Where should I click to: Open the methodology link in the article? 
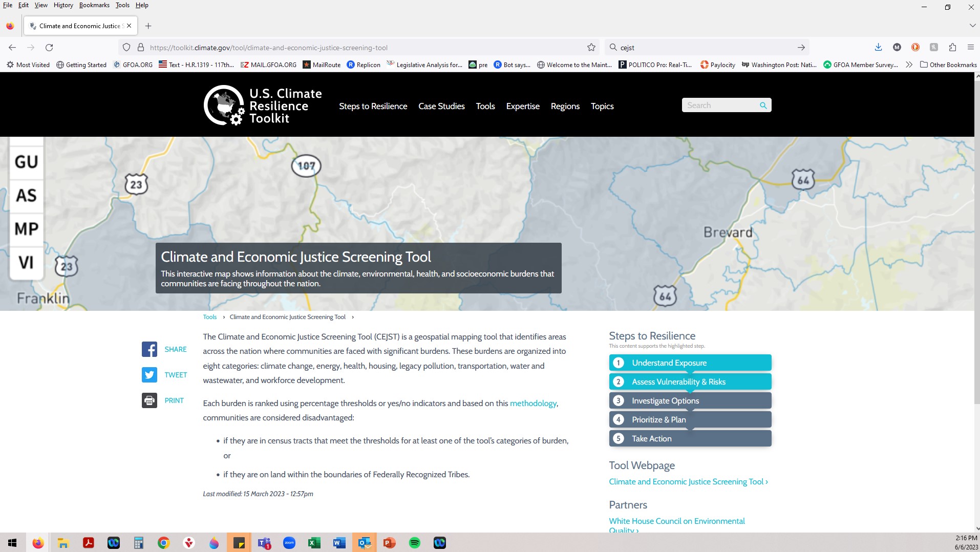pyautogui.click(x=533, y=403)
